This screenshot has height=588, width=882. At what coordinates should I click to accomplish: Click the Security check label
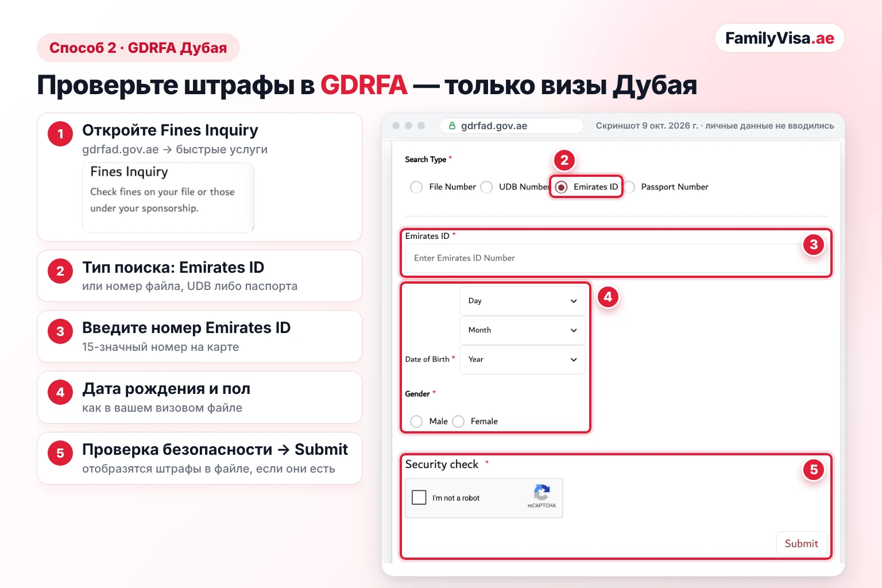coord(442,465)
